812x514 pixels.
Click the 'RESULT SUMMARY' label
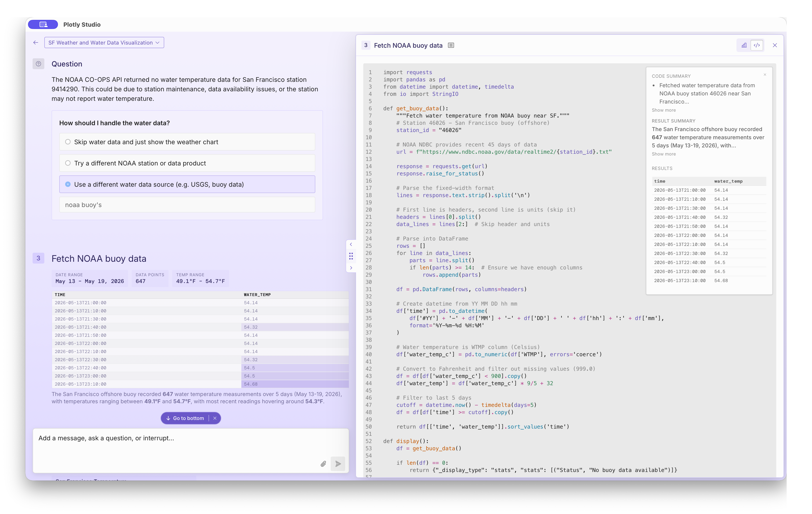[673, 121]
